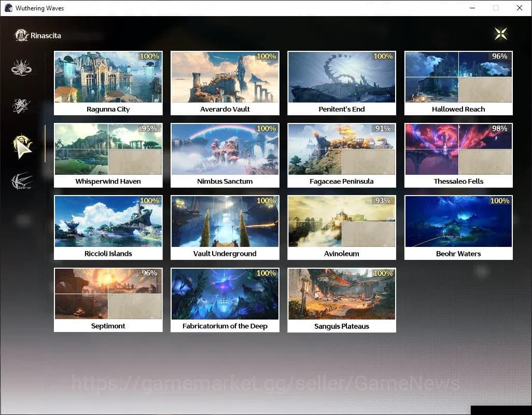Open the Beohr Waters card
Image resolution: width=532 pixels, height=415 pixels.
click(458, 228)
